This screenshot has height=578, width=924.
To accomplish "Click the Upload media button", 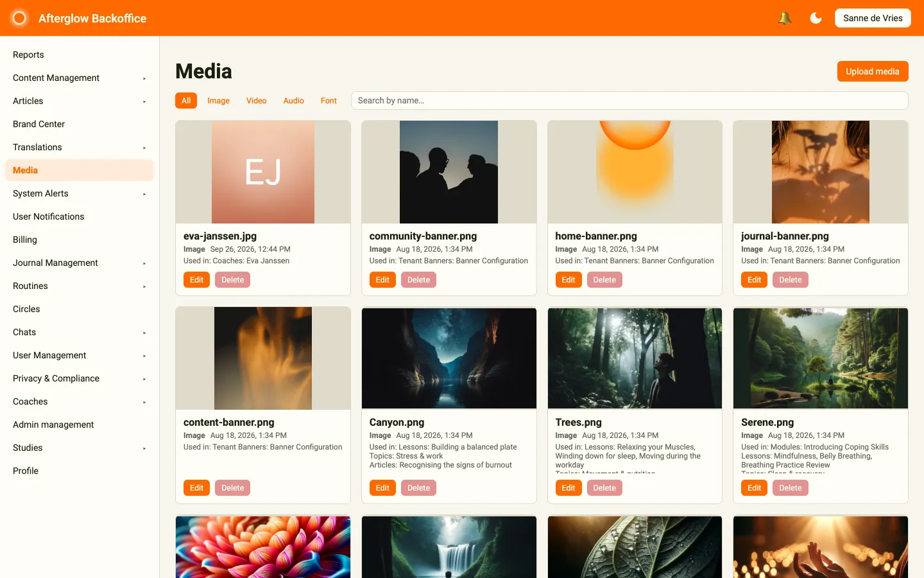I will (873, 71).
